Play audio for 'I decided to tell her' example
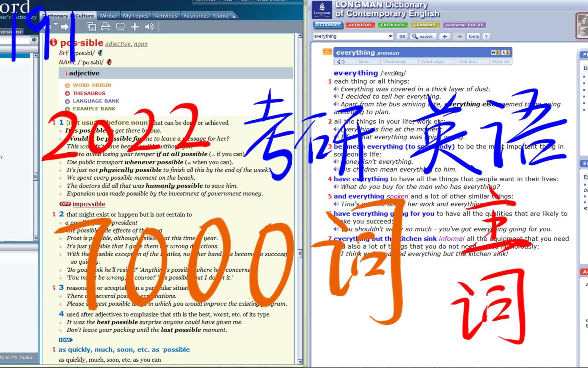Image resolution: width=588 pixels, height=368 pixels. click(x=336, y=96)
